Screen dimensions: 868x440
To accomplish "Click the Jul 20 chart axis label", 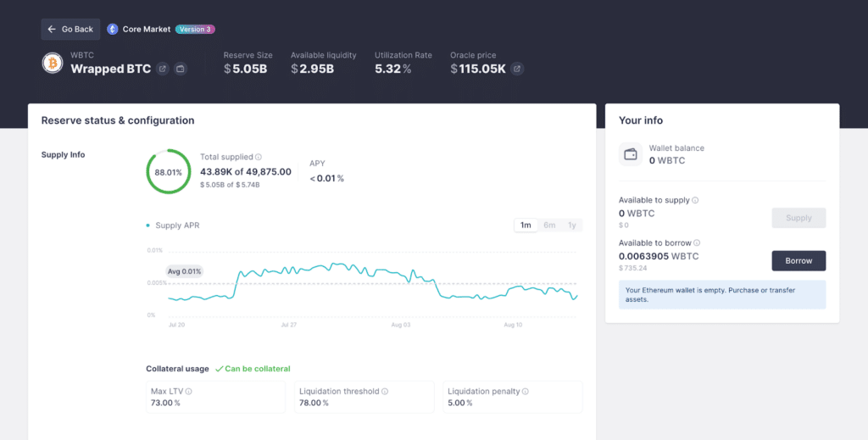I will pos(176,325).
